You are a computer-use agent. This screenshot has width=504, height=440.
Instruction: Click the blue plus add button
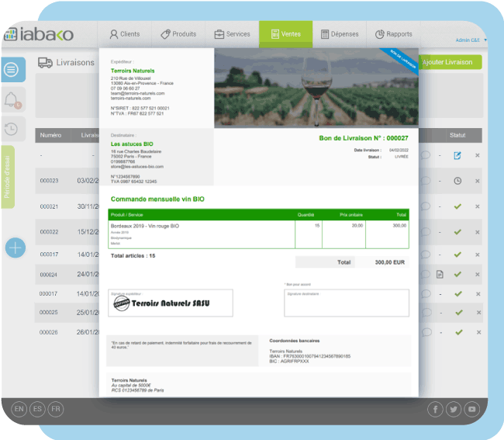[x=15, y=248]
